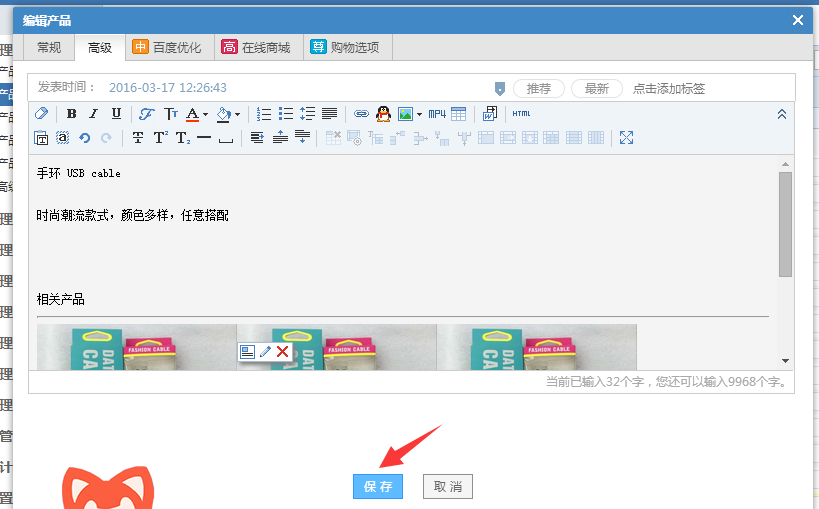819x509 pixels.
Task: Open the 在线商城 tab
Action: point(256,47)
